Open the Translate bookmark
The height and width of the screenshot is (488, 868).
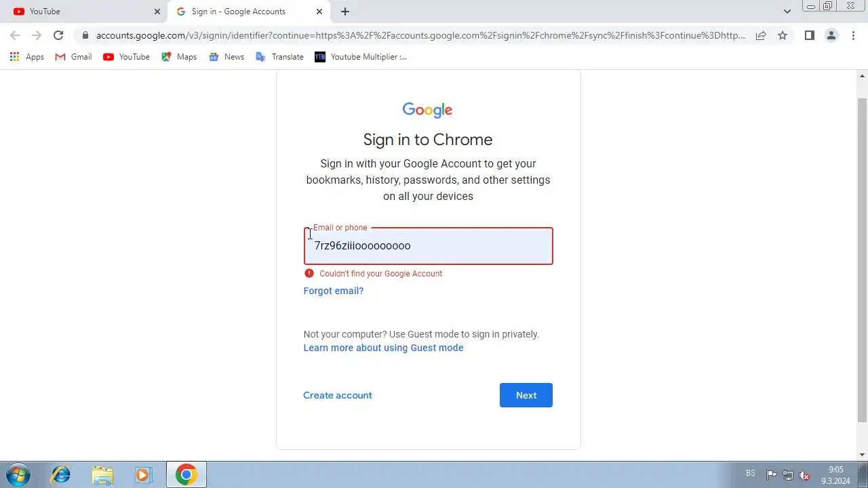pyautogui.click(x=279, y=57)
